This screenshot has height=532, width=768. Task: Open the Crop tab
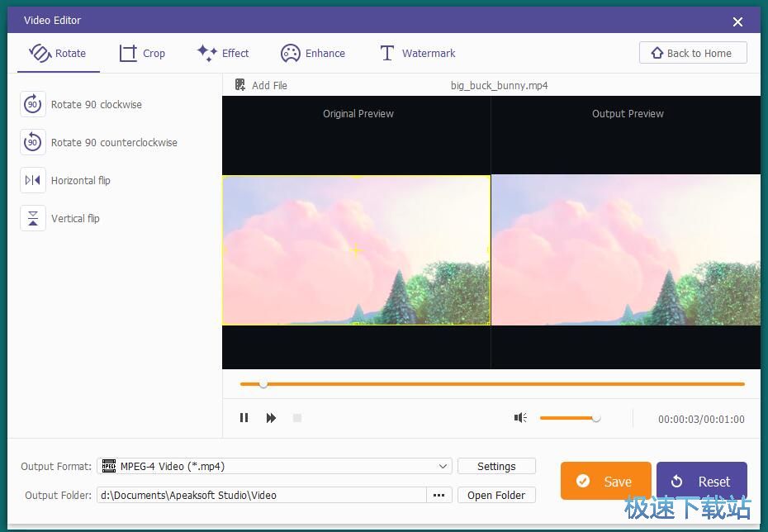click(x=142, y=53)
